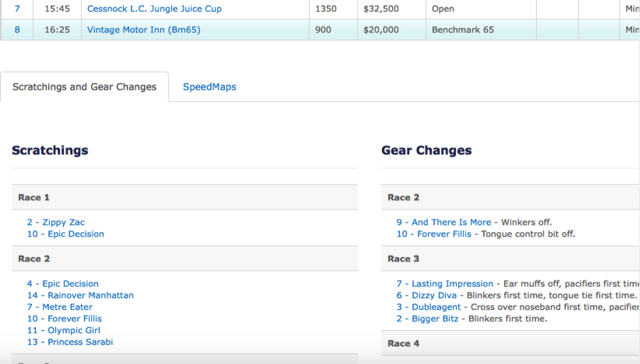Open Dubleagent gear change link

[x=428, y=307]
